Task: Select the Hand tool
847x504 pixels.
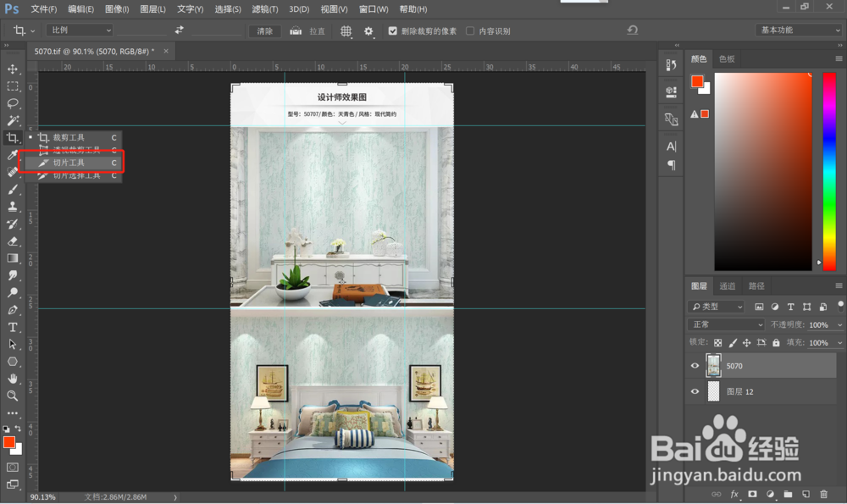Action: 13,379
